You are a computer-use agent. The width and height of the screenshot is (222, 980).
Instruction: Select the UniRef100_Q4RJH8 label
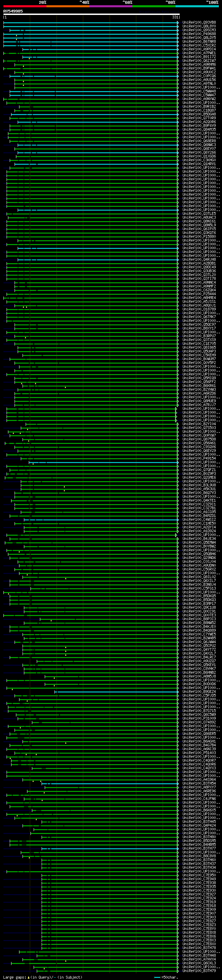(199, 259)
